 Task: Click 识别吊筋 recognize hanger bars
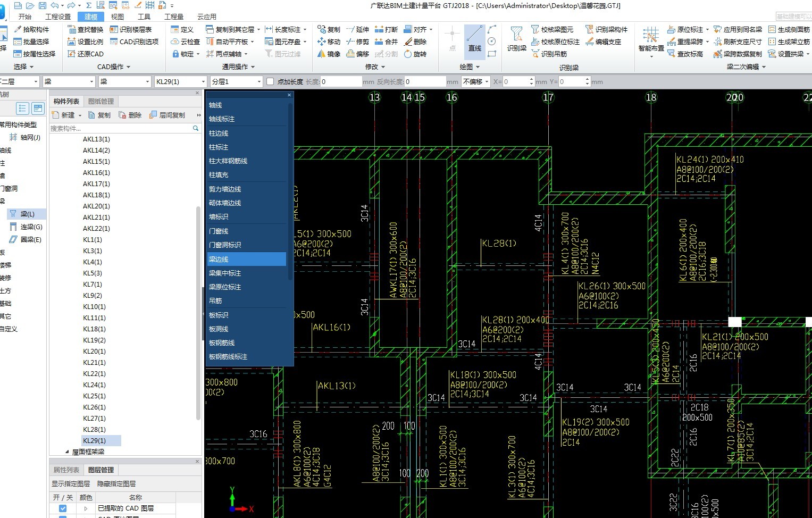pyautogui.click(x=549, y=54)
